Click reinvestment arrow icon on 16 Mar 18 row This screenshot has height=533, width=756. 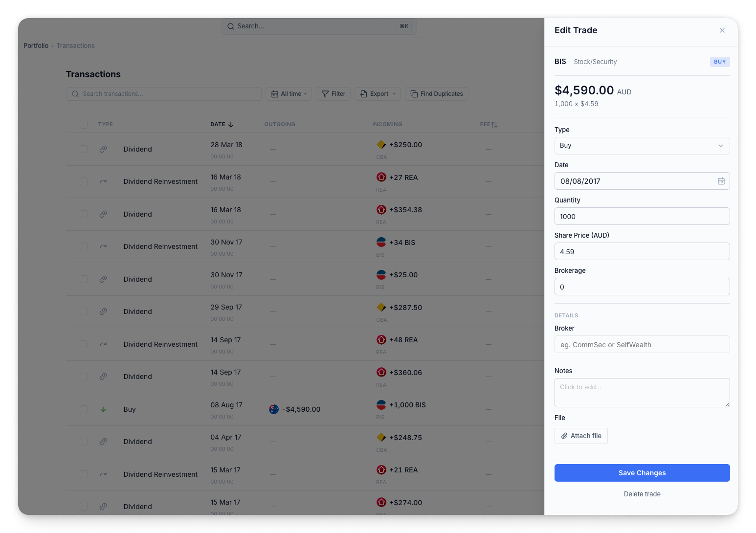pyautogui.click(x=103, y=181)
